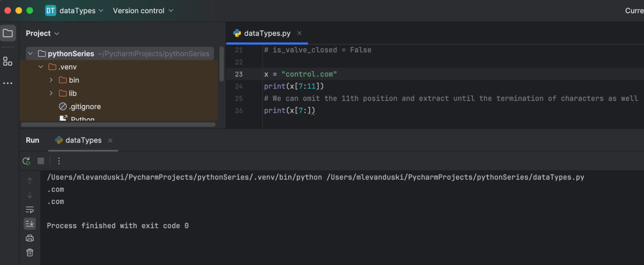Image resolution: width=644 pixels, height=265 pixels.
Task: Open the dataTypes.py path link in console
Action: pyautogui.click(x=455, y=177)
